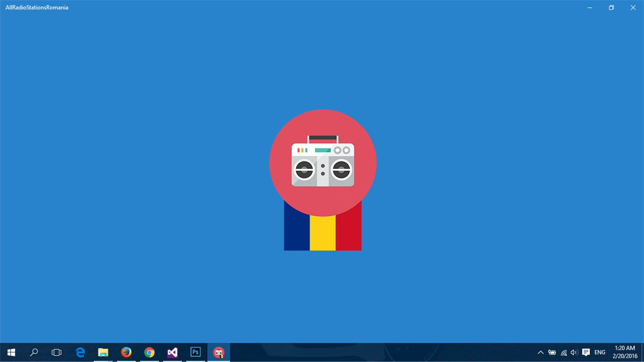Open battery status in the system tray
Image resolution: width=644 pixels, height=362 pixels.
click(552, 353)
